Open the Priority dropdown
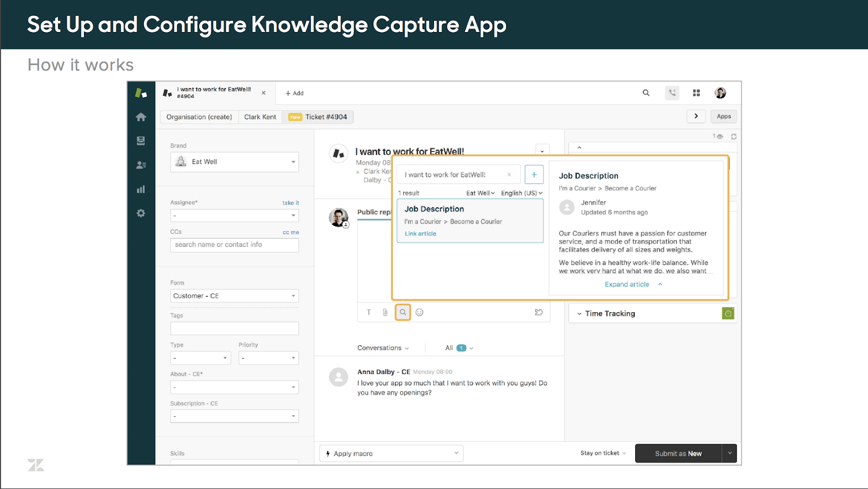This screenshot has width=868, height=489. point(269,358)
